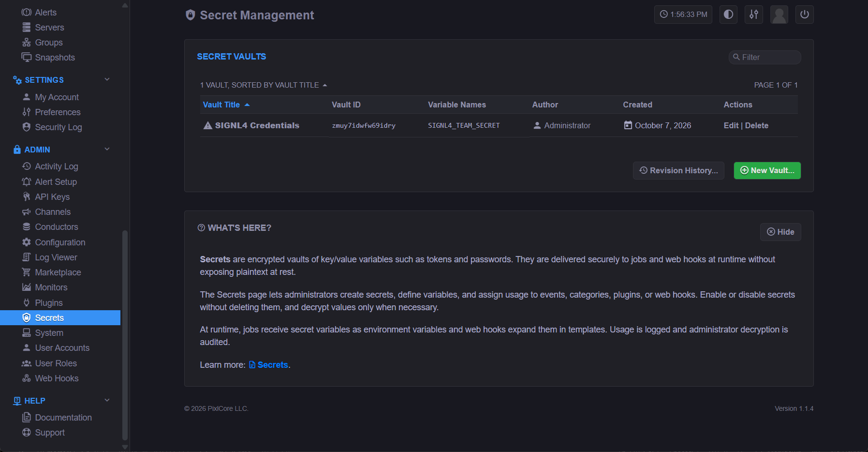Create a New Vault

pos(767,170)
